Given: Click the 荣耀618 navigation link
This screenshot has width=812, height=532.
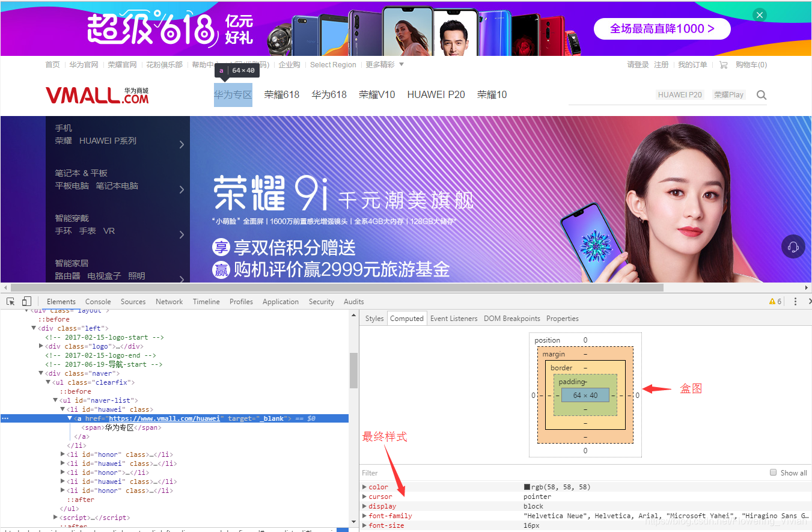Looking at the screenshot, I should pos(282,94).
